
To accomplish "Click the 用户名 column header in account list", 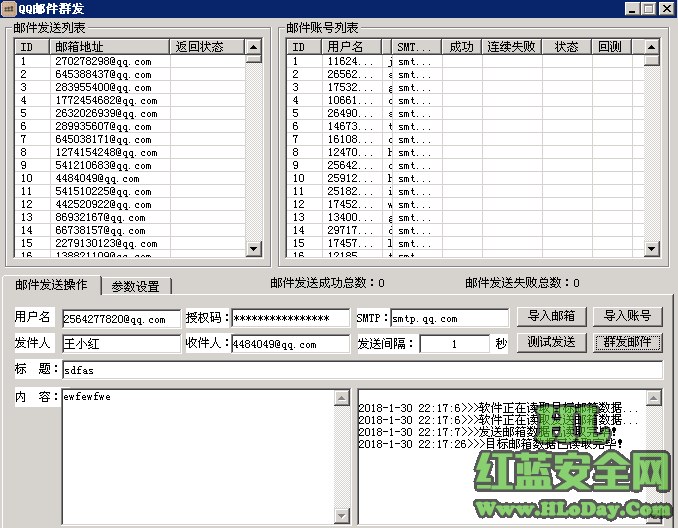I will coord(351,47).
